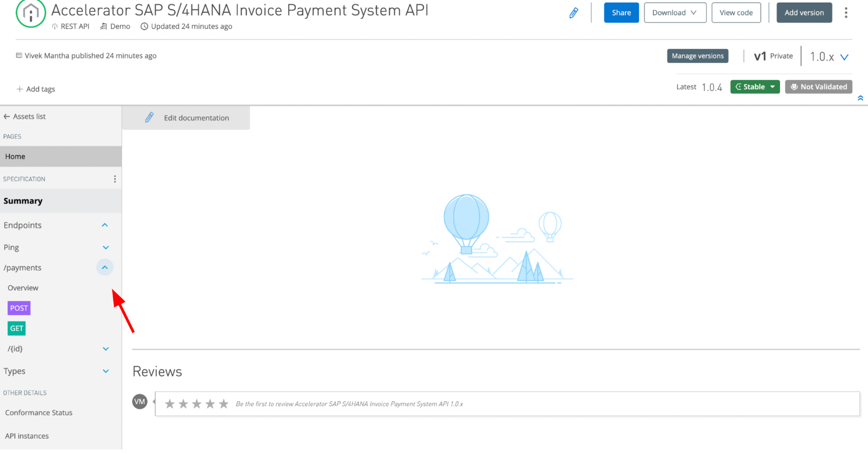
Task: Collapse the header with double chevron icon
Action: coord(860,98)
